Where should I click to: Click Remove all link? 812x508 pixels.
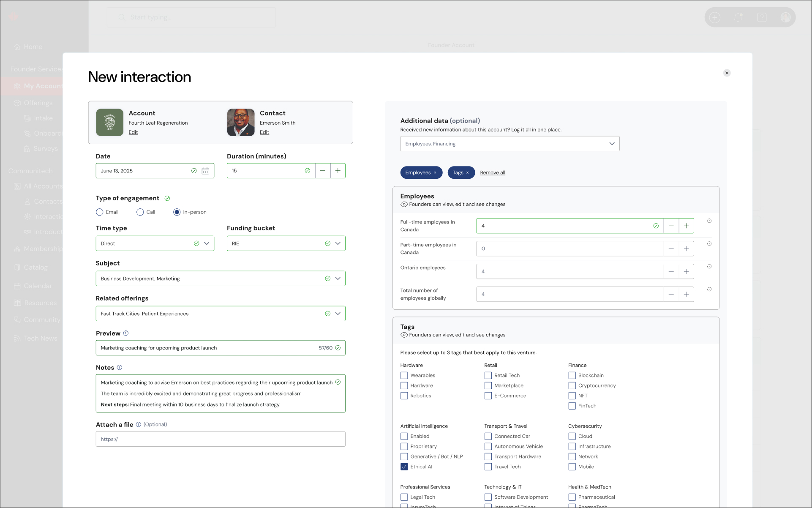pyautogui.click(x=493, y=172)
